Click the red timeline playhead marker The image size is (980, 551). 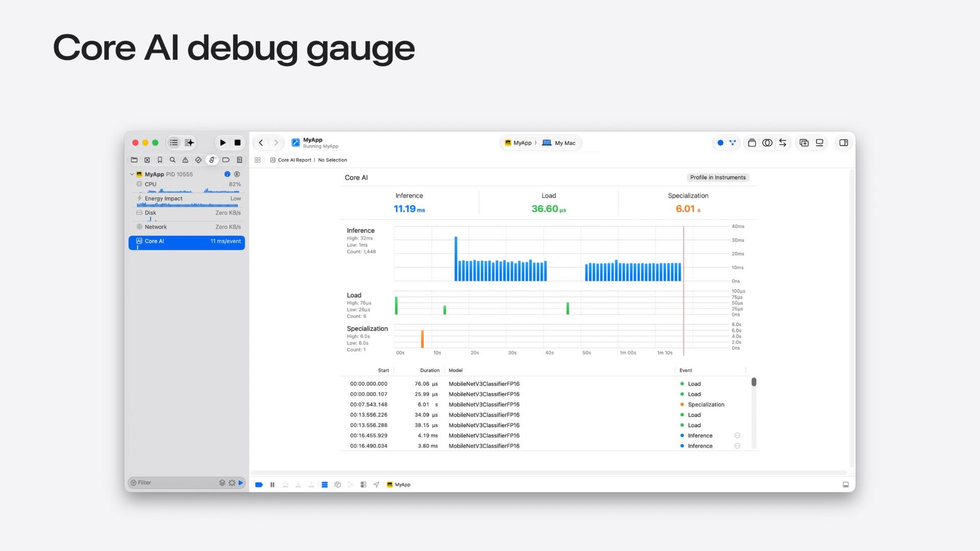pos(683,291)
